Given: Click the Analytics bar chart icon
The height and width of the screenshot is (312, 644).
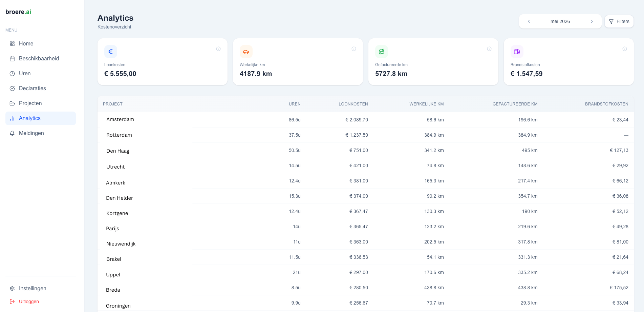Looking at the screenshot, I should click(12, 118).
